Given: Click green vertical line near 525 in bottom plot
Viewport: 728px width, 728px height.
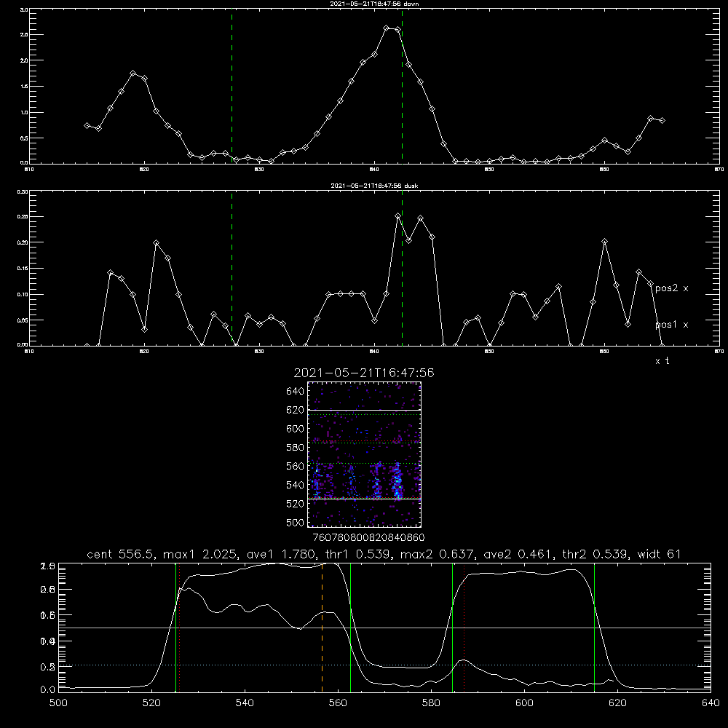Looking at the screenshot, I should (x=175, y=628).
